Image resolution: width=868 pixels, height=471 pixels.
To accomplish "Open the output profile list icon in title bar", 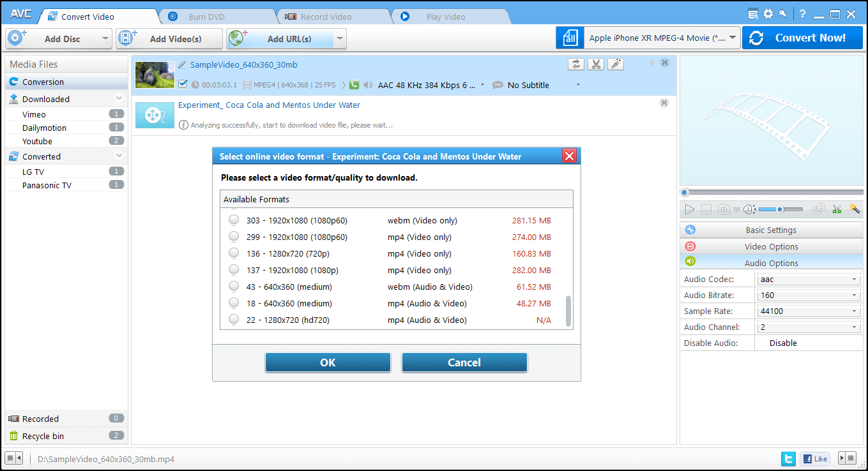I will click(753, 14).
